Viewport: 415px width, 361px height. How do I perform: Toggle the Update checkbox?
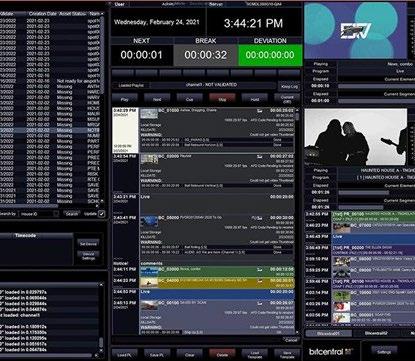tap(102, 214)
